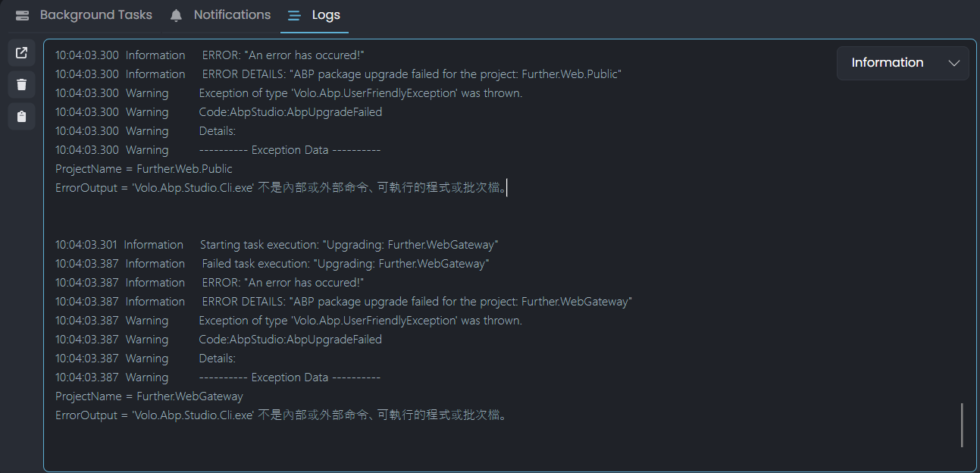Viewport: 980px width, 473px height.
Task: Expand the Information log level dropdown
Action: [x=902, y=63]
